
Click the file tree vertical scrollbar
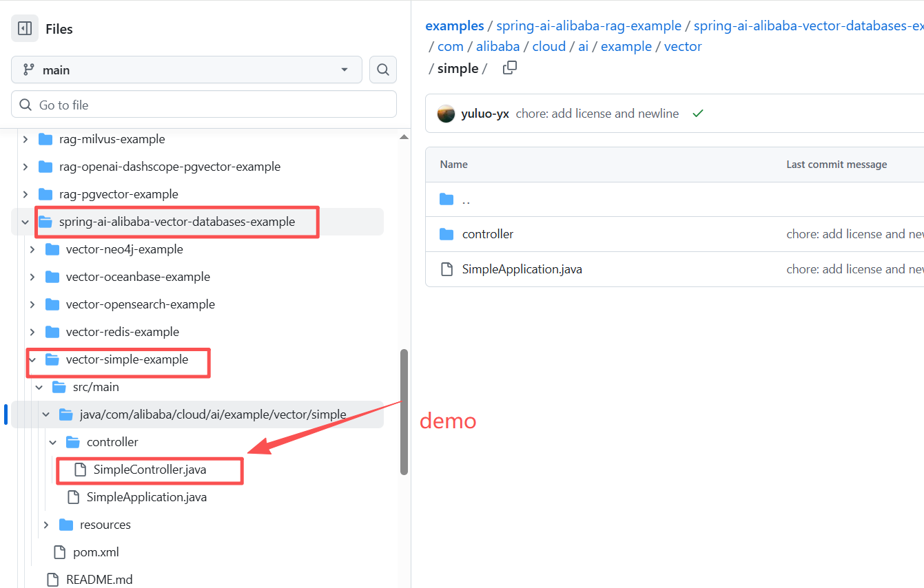[x=404, y=412]
